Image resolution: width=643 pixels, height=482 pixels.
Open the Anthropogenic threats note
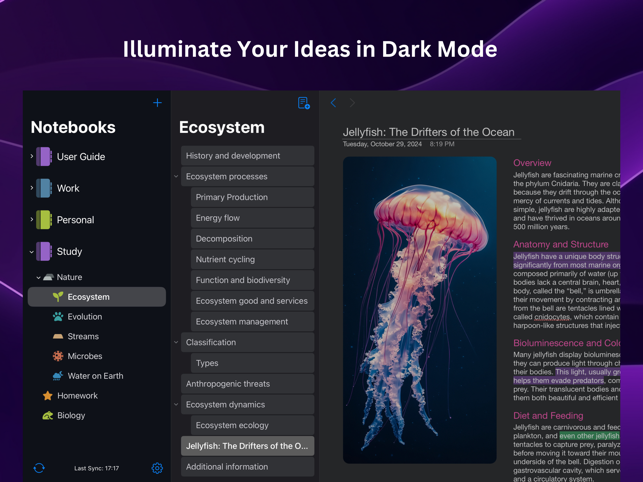247,384
